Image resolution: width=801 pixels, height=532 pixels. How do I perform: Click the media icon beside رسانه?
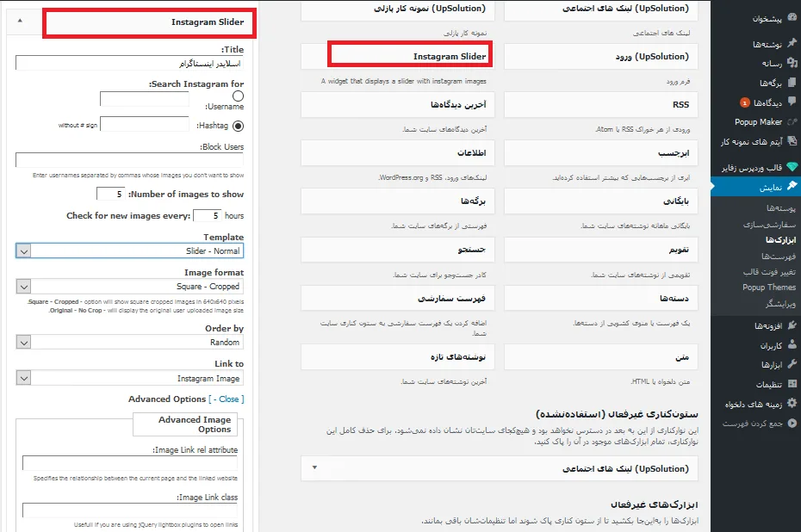[x=792, y=62]
